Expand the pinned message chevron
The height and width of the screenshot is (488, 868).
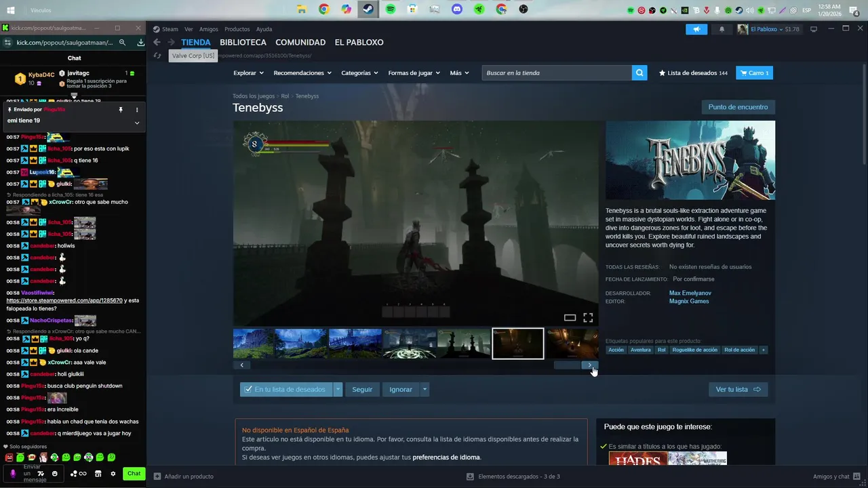pyautogui.click(x=137, y=123)
